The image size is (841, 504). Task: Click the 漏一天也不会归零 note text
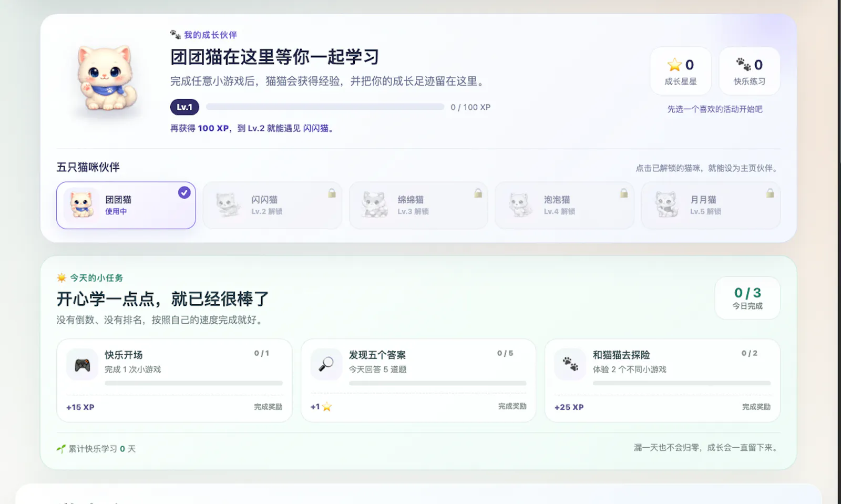(706, 448)
